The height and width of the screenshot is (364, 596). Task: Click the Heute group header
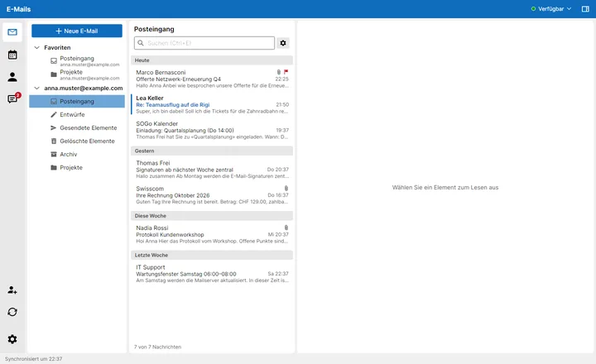[x=212, y=60]
